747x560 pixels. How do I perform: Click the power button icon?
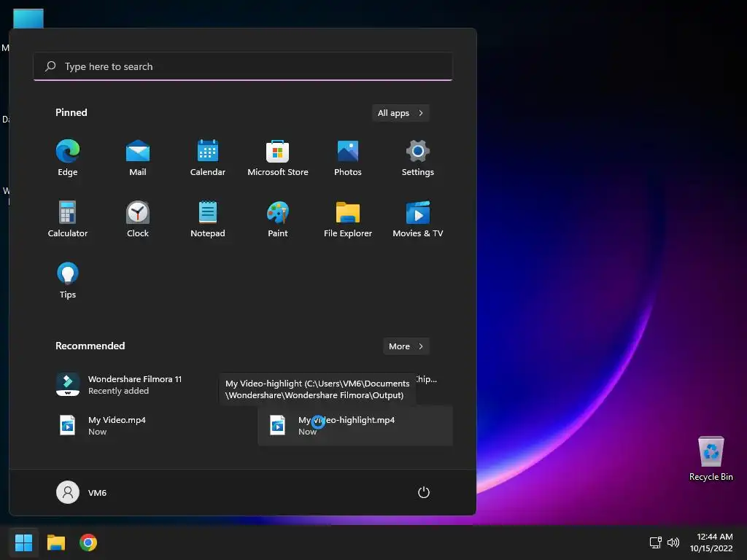[x=424, y=492]
